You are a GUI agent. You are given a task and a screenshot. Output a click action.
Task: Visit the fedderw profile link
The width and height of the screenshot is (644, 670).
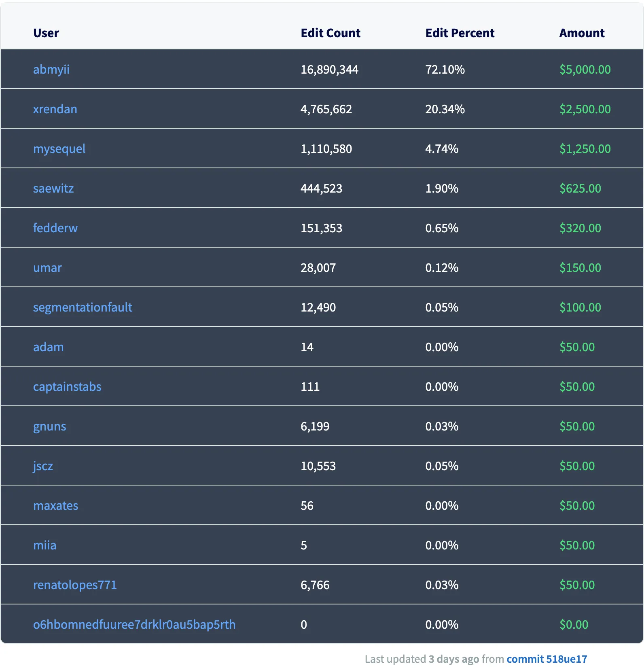coord(55,228)
